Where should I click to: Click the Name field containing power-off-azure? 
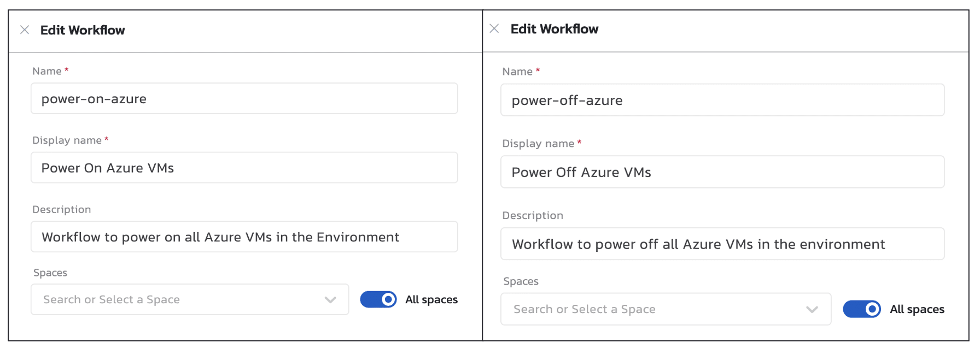[722, 100]
